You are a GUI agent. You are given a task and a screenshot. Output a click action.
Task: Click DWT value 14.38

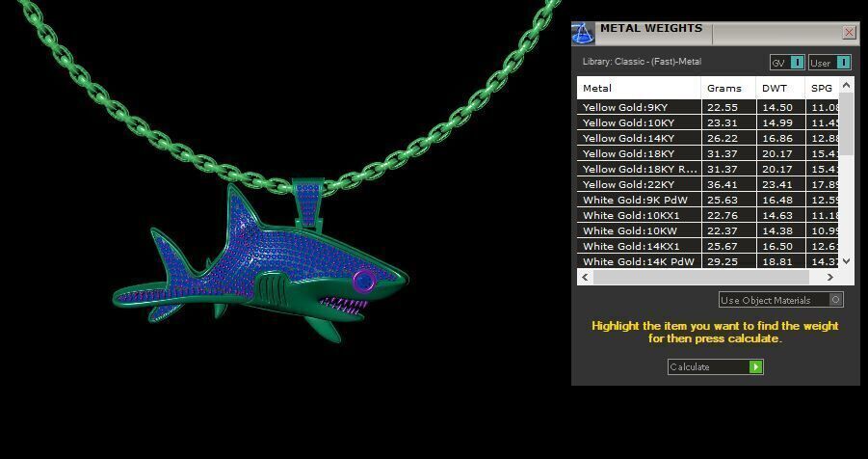(777, 230)
